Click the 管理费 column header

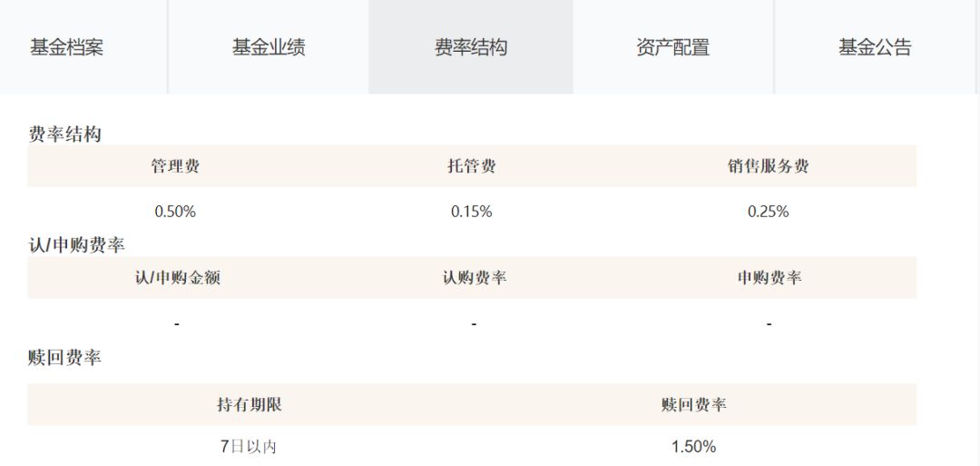(x=175, y=166)
